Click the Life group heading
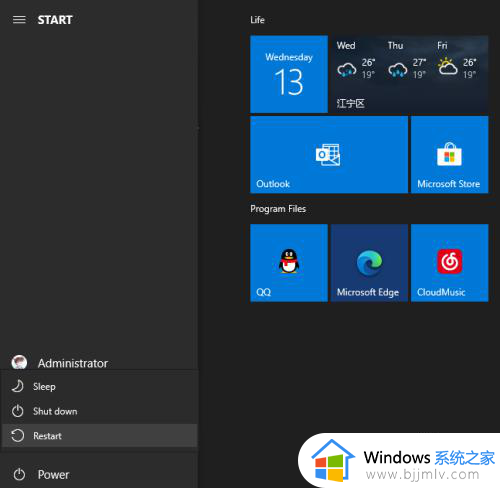 coord(257,20)
